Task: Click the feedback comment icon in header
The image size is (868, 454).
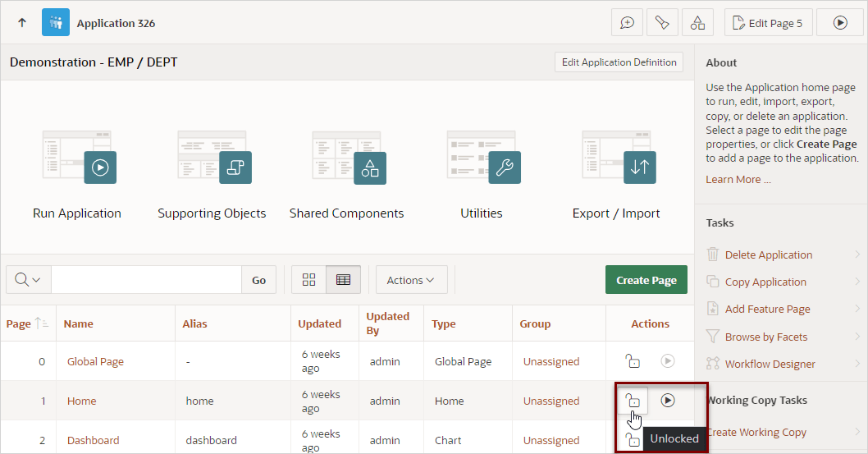Action: point(627,23)
